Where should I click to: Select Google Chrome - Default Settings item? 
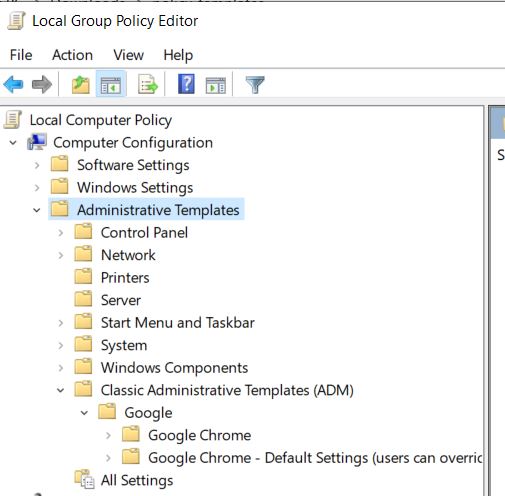[x=315, y=458]
